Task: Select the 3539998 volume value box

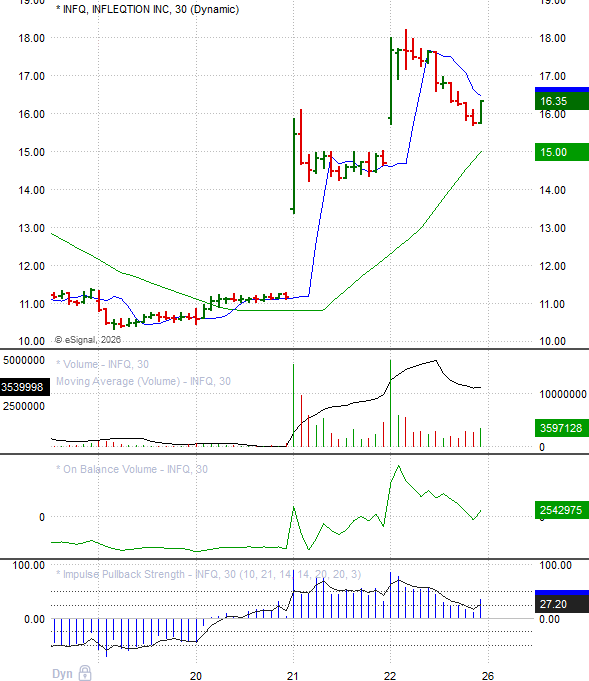Action: click(24, 387)
